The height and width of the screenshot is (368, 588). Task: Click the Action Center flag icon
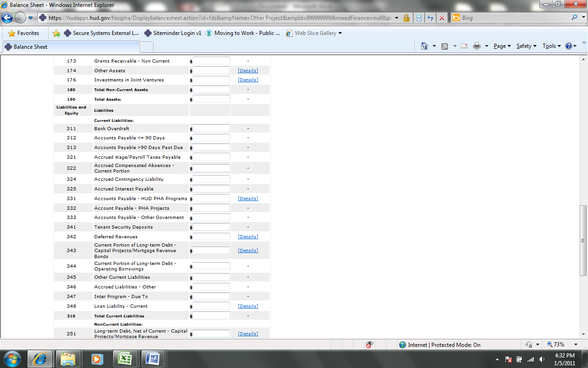[509, 359]
